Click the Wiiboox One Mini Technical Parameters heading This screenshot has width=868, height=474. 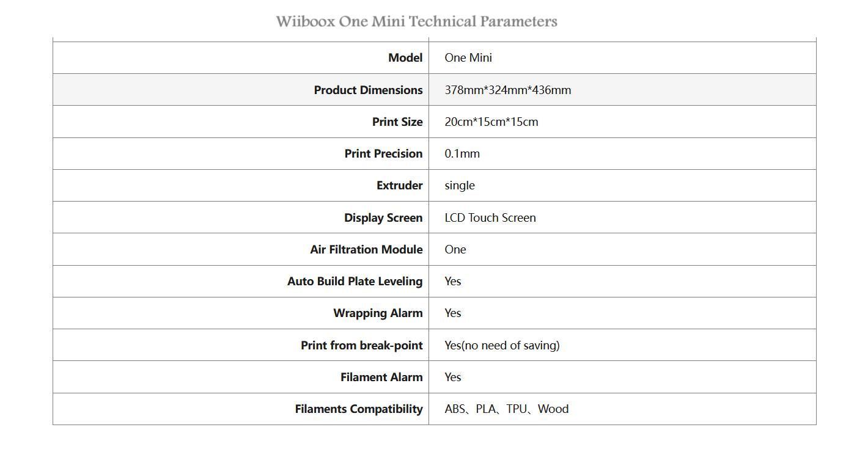(416, 21)
